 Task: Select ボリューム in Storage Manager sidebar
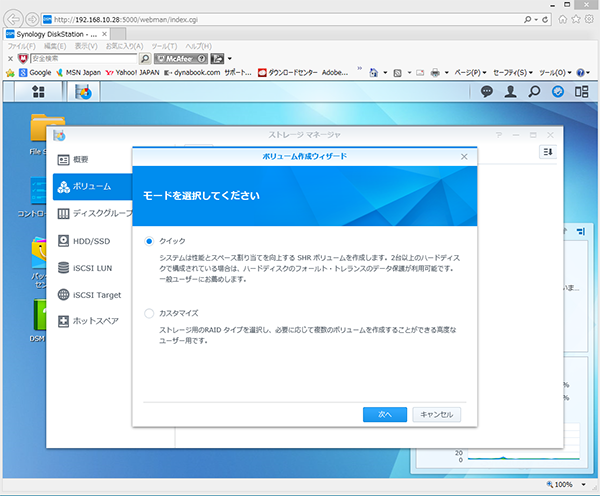[93, 186]
